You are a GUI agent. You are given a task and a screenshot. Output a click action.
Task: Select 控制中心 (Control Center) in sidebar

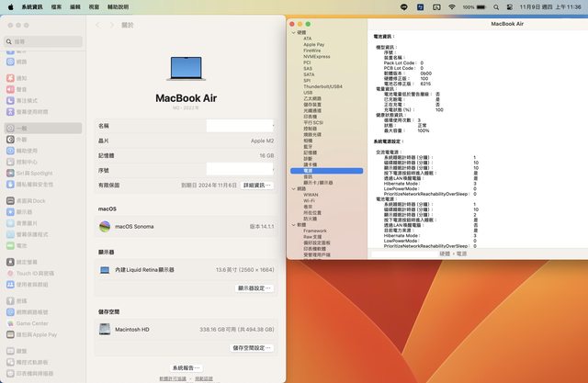(26, 162)
